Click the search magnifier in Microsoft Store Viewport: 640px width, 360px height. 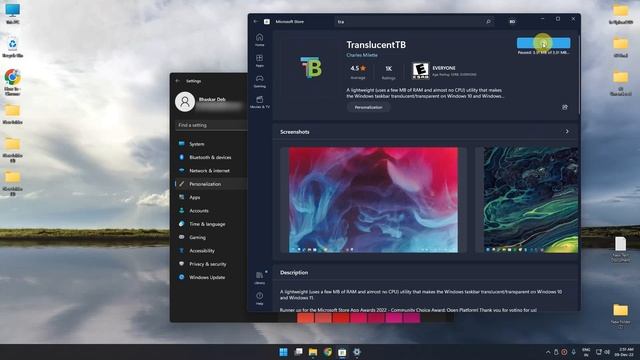coord(488,21)
